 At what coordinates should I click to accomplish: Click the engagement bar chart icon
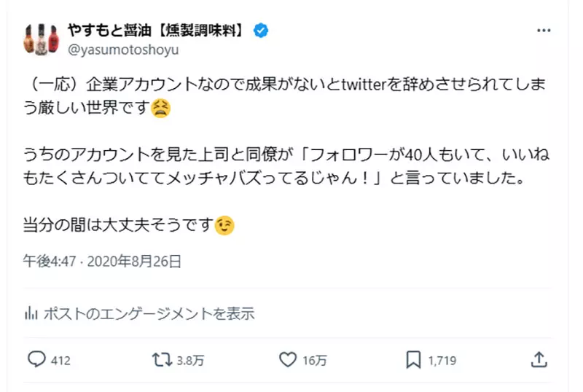pos(31,314)
